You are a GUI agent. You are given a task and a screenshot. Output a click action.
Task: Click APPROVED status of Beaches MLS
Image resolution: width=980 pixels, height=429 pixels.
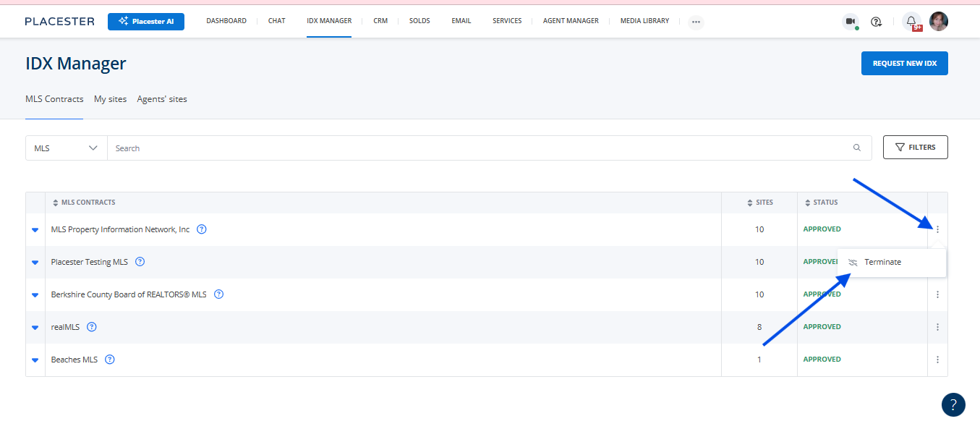pyautogui.click(x=822, y=360)
